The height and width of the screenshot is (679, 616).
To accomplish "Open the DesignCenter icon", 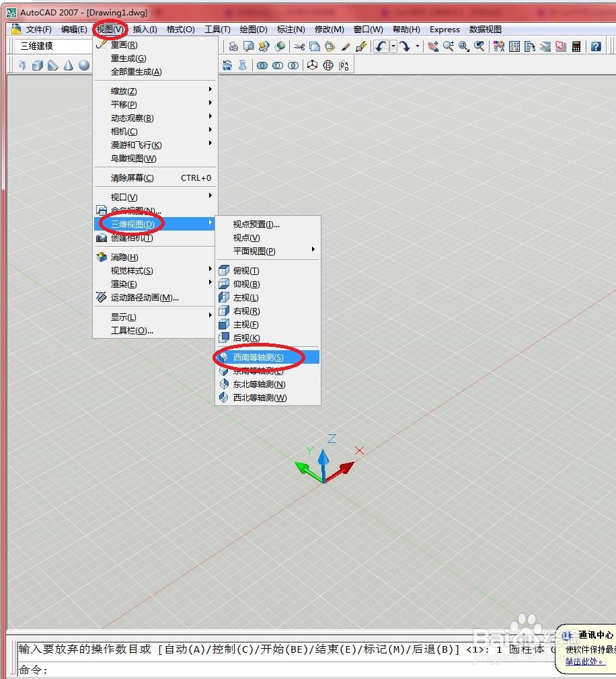I will [514, 46].
